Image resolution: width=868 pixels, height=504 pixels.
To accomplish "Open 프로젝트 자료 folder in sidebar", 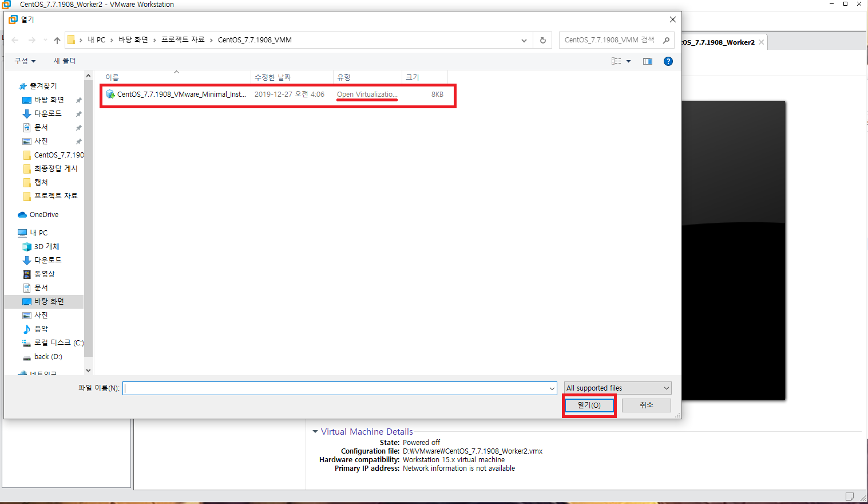I will click(56, 196).
